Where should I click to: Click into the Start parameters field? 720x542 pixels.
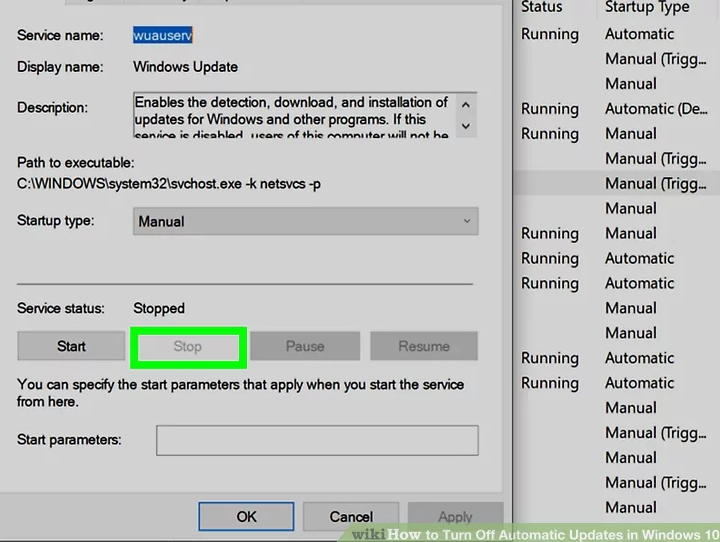click(316, 440)
